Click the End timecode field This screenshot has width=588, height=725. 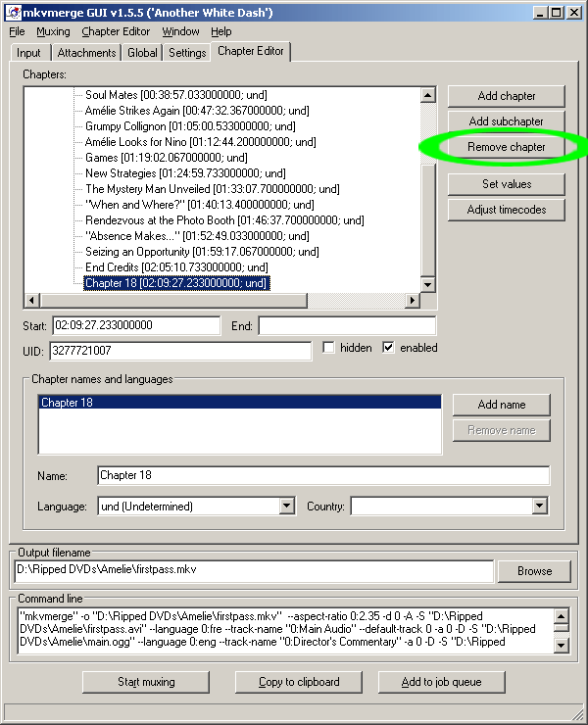[x=347, y=325]
